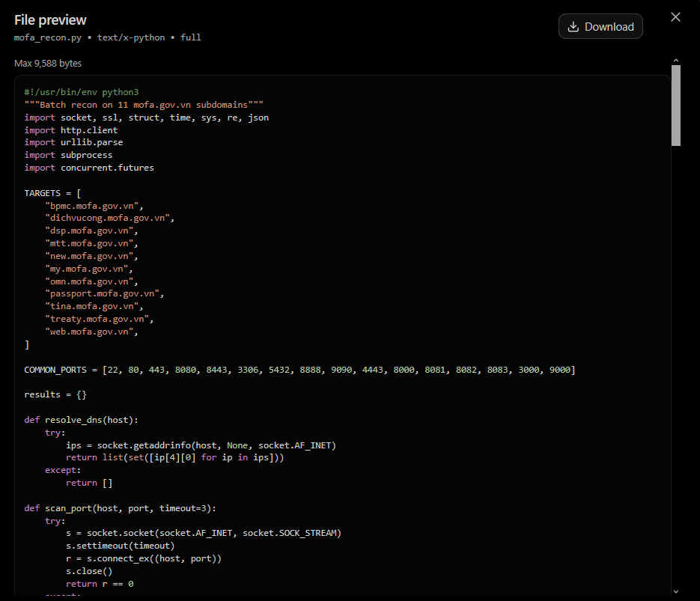
Task: Click the 'import urllib.parse' line
Action: tap(73, 142)
